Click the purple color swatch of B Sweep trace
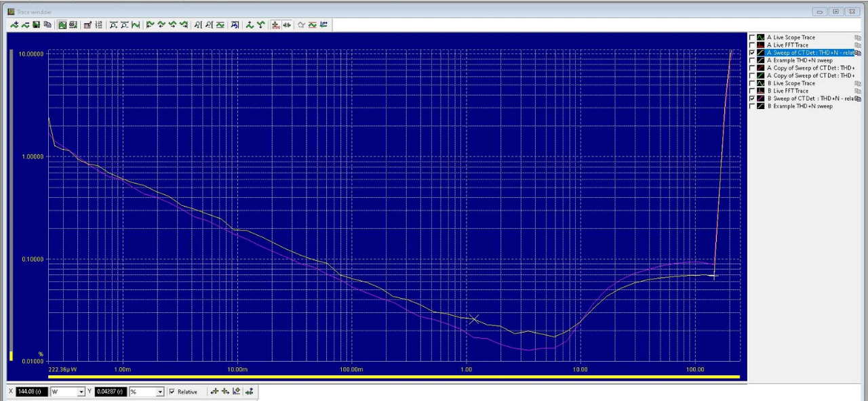This screenshot has height=401, width=868. pyautogui.click(x=761, y=98)
